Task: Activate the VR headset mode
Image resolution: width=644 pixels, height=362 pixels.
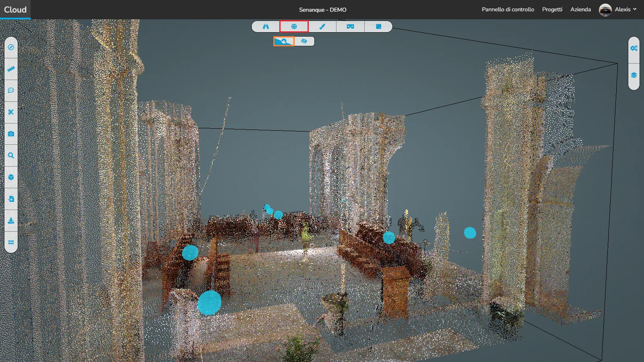Action: tap(350, 27)
